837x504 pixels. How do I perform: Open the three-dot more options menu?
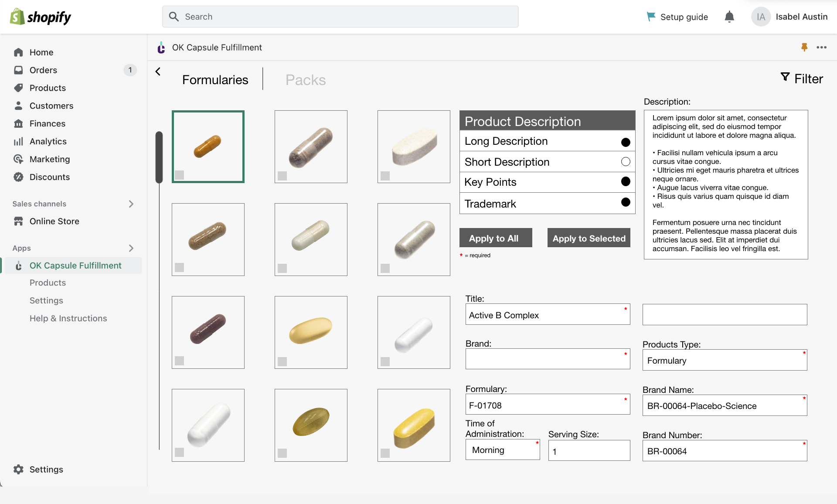pos(822,47)
